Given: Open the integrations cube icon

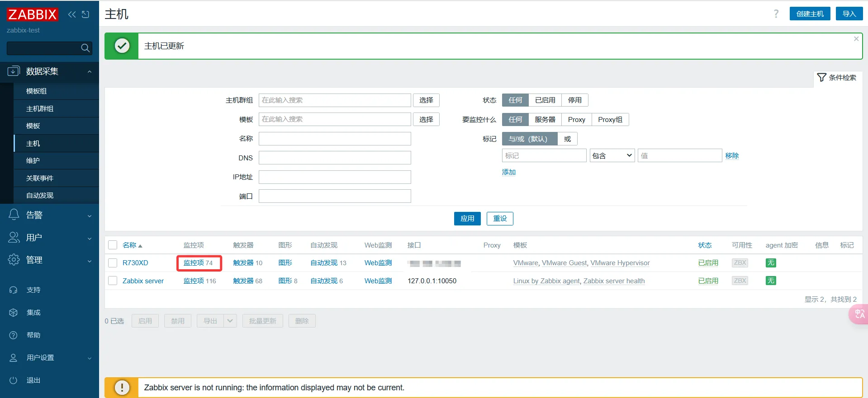Looking at the screenshot, I should click(14, 313).
